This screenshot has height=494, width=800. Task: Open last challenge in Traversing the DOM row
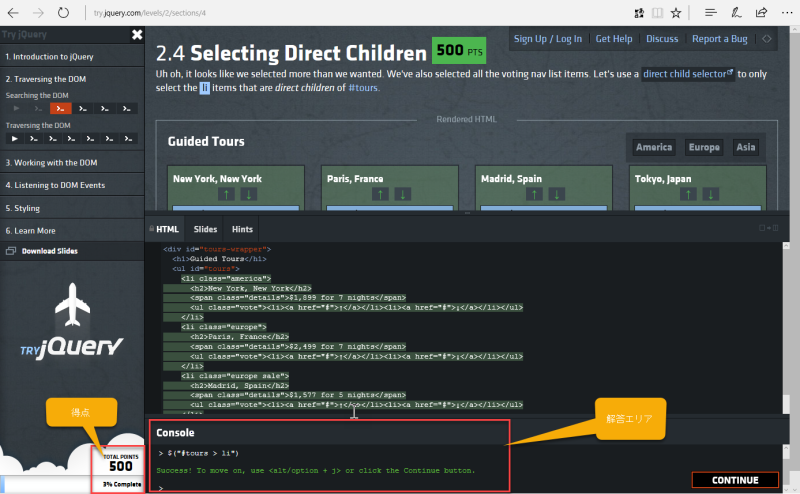[128, 138]
